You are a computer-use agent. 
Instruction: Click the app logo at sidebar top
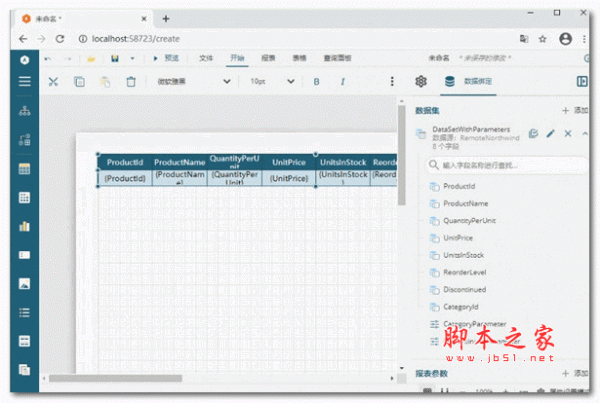[x=24, y=60]
